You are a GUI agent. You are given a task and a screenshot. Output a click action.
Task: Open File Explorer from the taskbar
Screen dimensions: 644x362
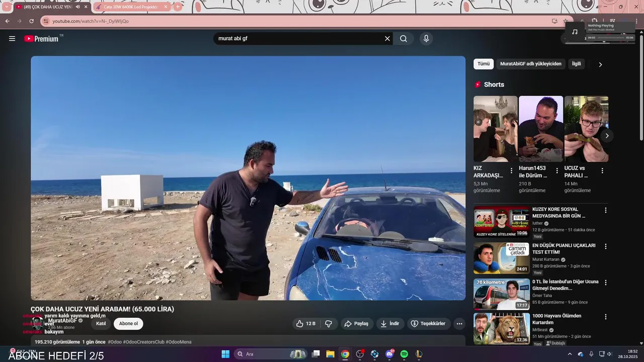coord(330,354)
